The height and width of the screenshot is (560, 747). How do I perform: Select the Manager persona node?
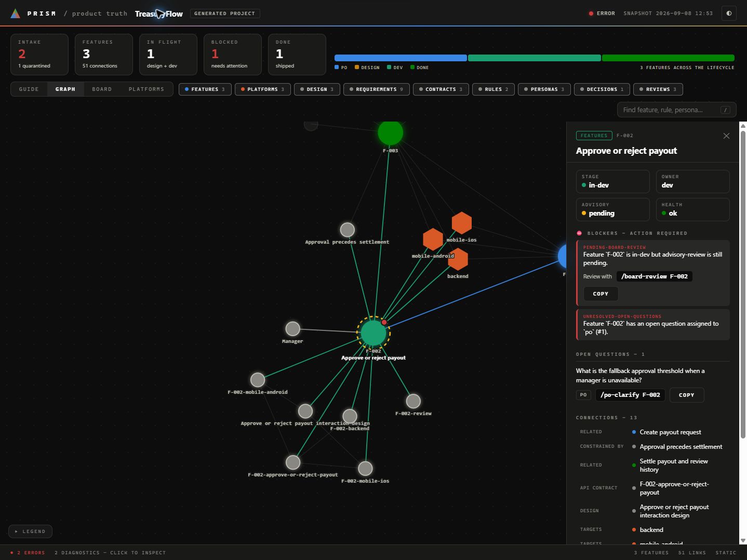(292, 328)
